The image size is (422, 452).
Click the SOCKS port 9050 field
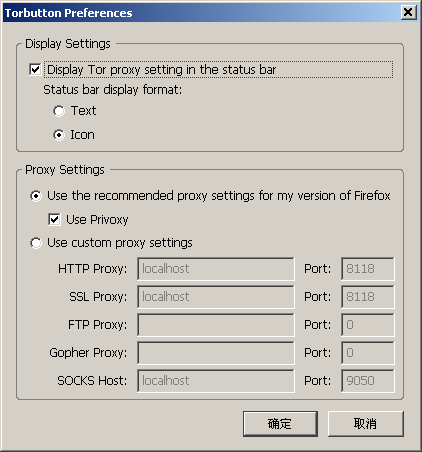pos(368,381)
